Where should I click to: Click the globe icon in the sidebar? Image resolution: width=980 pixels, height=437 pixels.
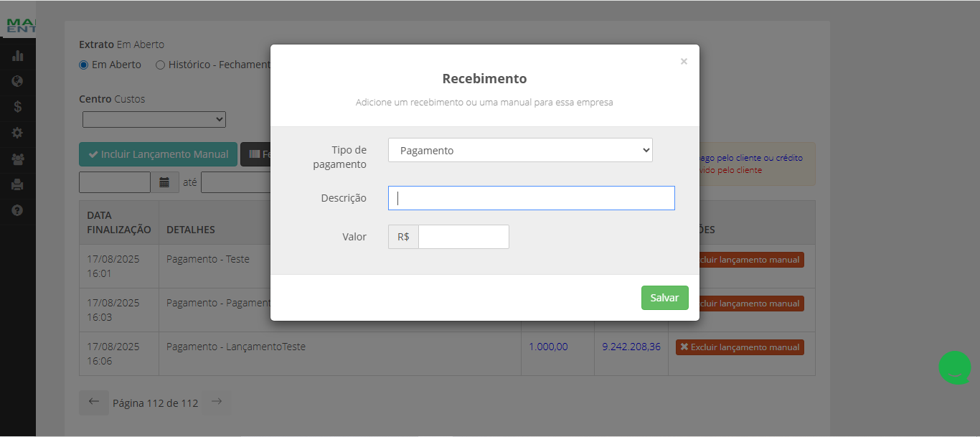18,81
